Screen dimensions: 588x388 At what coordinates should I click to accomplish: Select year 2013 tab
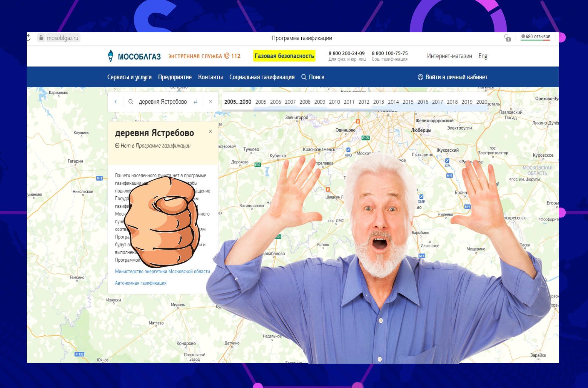[378, 102]
